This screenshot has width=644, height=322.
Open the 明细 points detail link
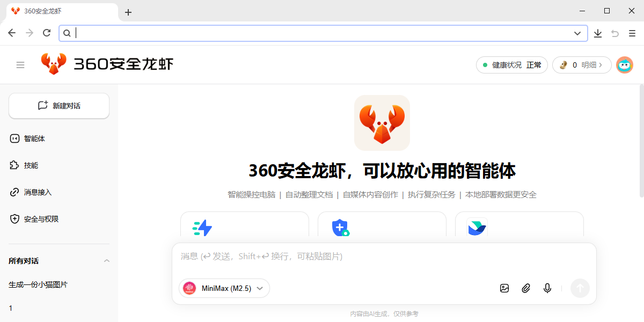(x=591, y=65)
